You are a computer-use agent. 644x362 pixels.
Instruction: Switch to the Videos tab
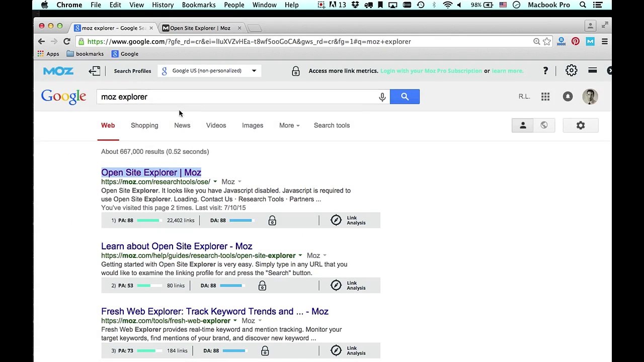(216, 125)
